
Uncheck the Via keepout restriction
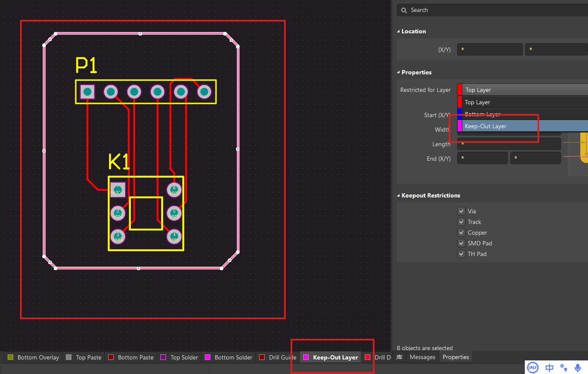461,211
